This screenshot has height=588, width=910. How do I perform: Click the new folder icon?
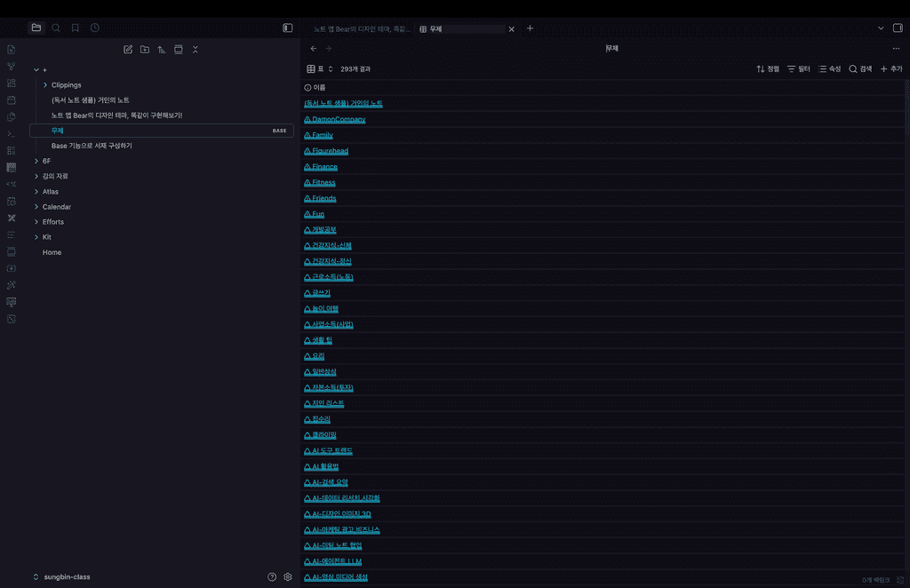145,49
